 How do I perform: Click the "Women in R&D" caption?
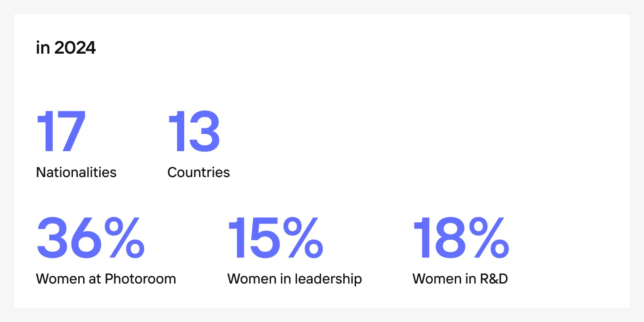(460, 279)
